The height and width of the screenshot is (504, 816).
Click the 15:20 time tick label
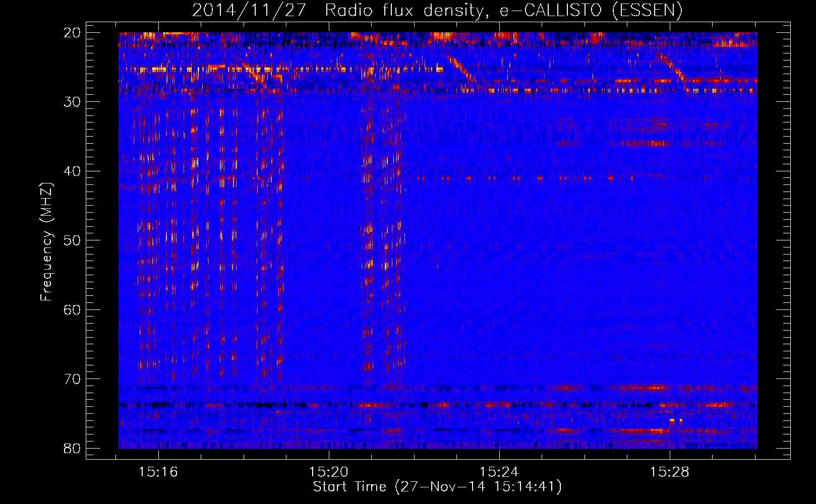tap(329, 472)
